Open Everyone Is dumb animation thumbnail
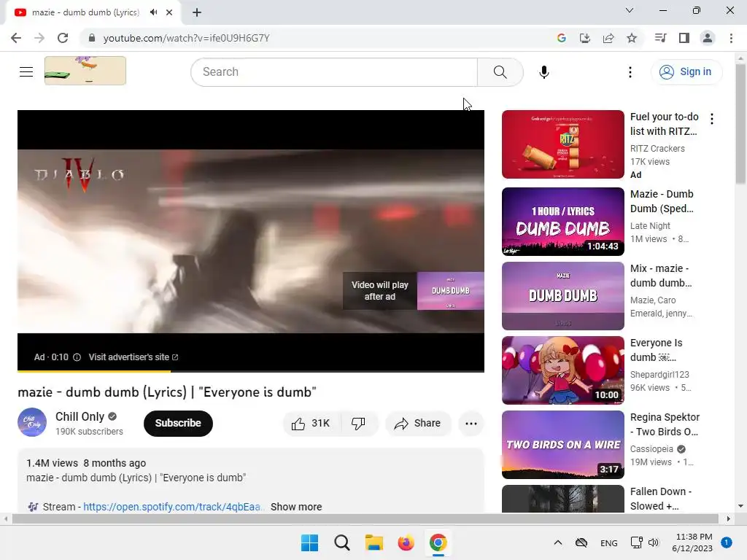This screenshot has height=560, width=747. [x=563, y=370]
